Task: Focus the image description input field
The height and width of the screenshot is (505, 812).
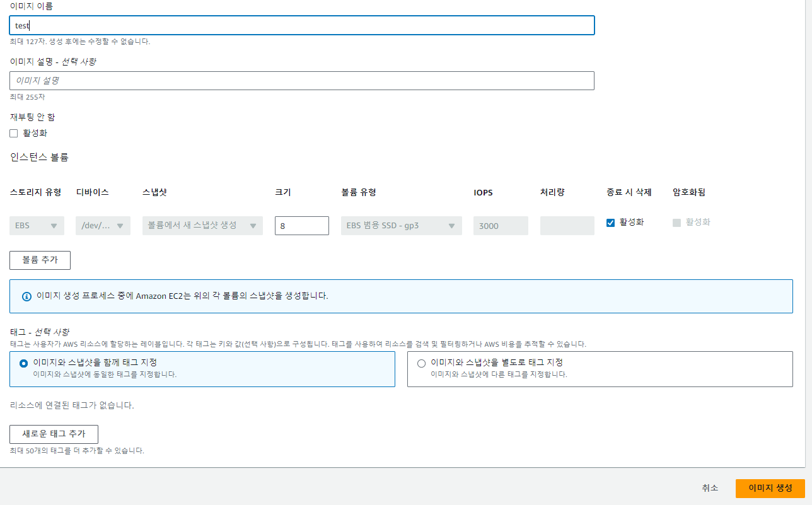Action: pos(302,81)
